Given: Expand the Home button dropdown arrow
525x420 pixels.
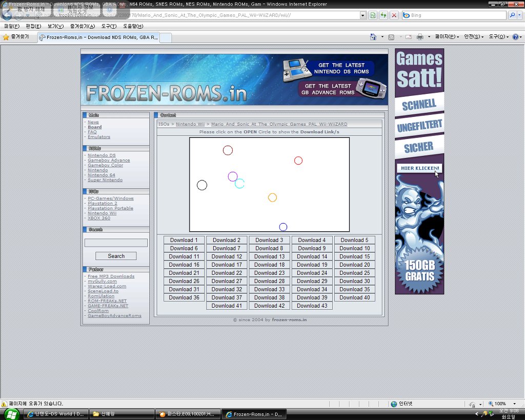Looking at the screenshot, I should point(382,37).
